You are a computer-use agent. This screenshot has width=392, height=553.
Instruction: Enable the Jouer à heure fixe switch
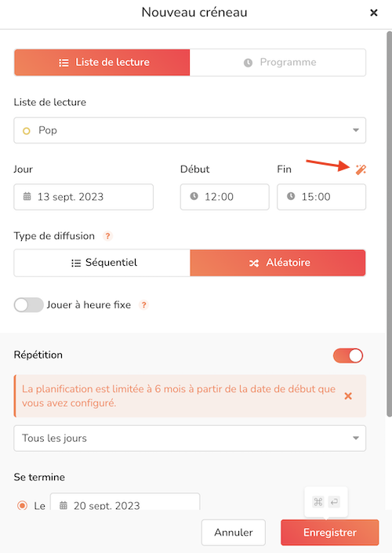coord(28,304)
